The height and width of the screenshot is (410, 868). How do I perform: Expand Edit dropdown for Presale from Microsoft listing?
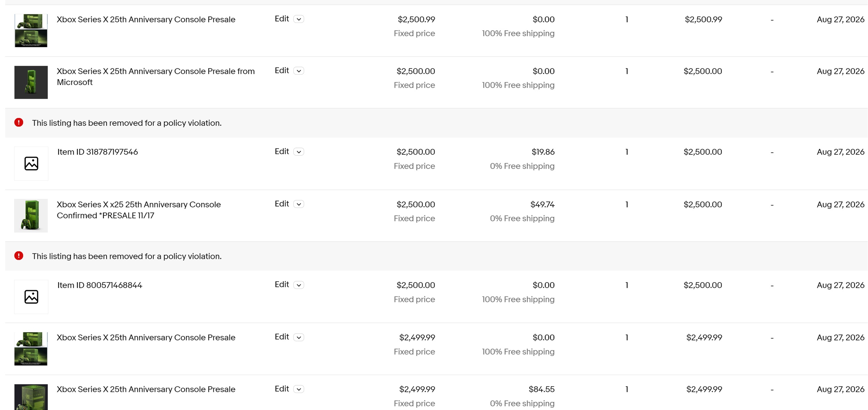click(x=299, y=71)
